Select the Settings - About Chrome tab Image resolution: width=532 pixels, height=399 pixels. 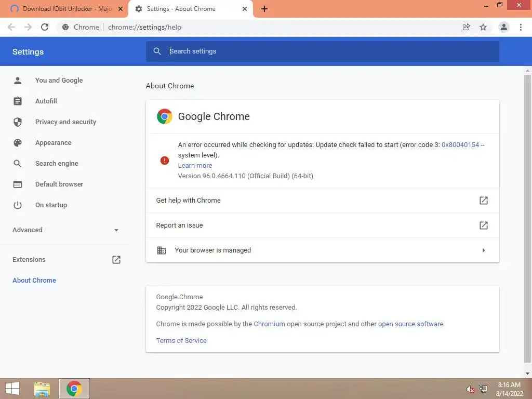(x=191, y=9)
